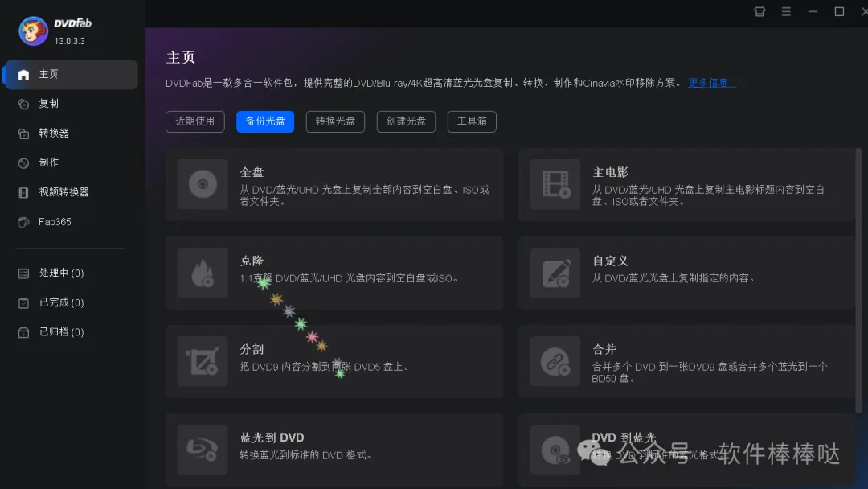
Task: Click the 蓝光到 DVD Blu-ray icon
Action: point(203,449)
